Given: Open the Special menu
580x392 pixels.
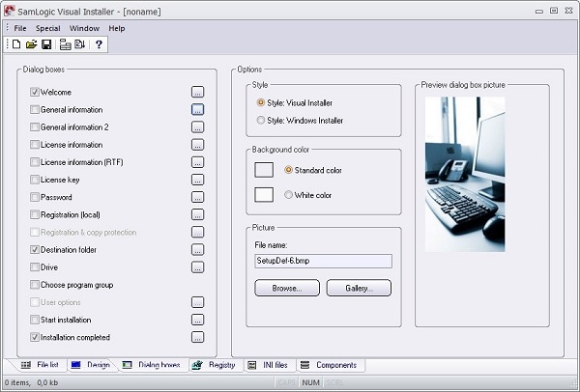Looking at the screenshot, I should pos(48,28).
